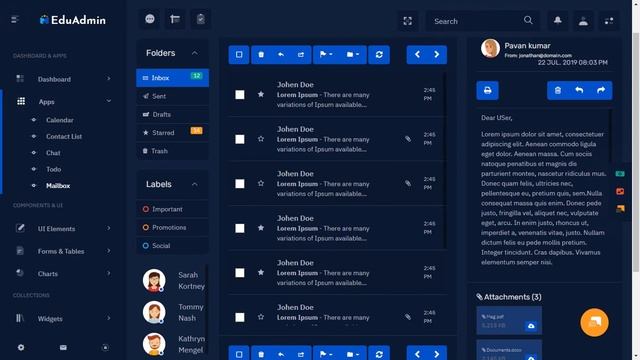640x360 pixels.
Task: Open the Trash folder
Action: coord(172,151)
